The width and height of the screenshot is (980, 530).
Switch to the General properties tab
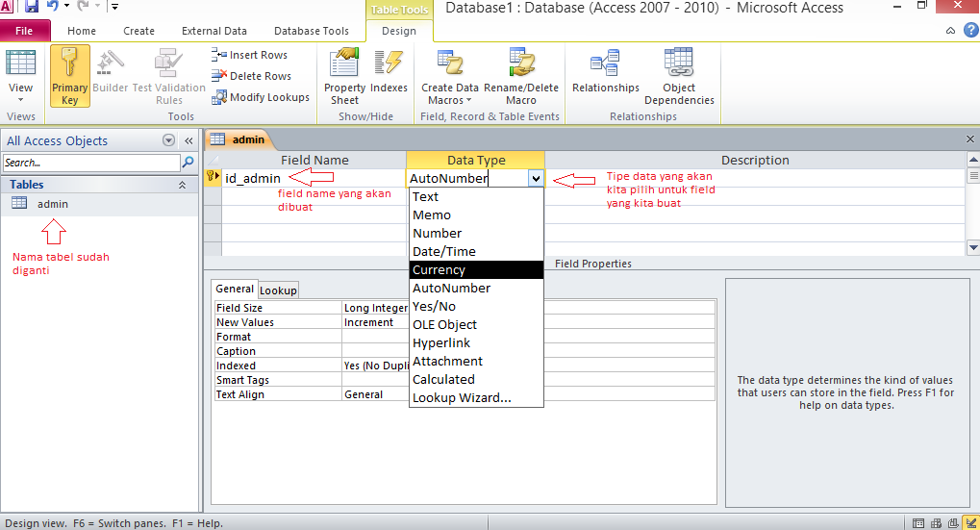pos(235,289)
